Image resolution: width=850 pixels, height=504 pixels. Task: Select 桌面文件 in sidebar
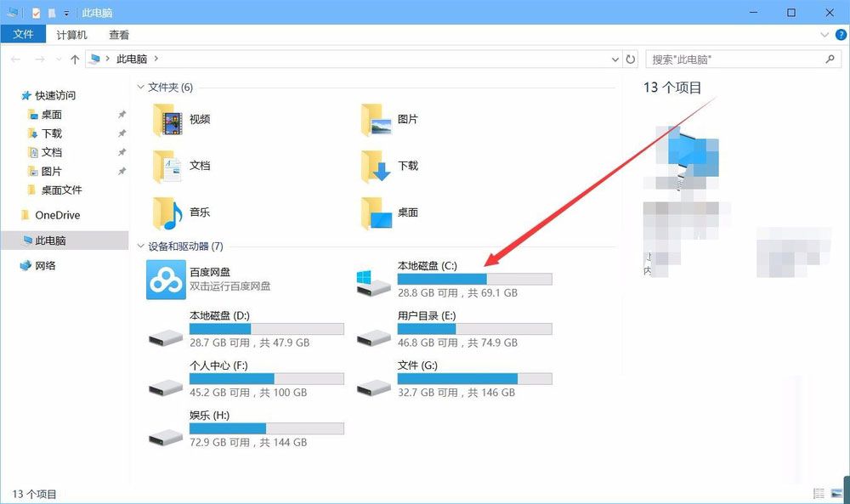point(61,190)
